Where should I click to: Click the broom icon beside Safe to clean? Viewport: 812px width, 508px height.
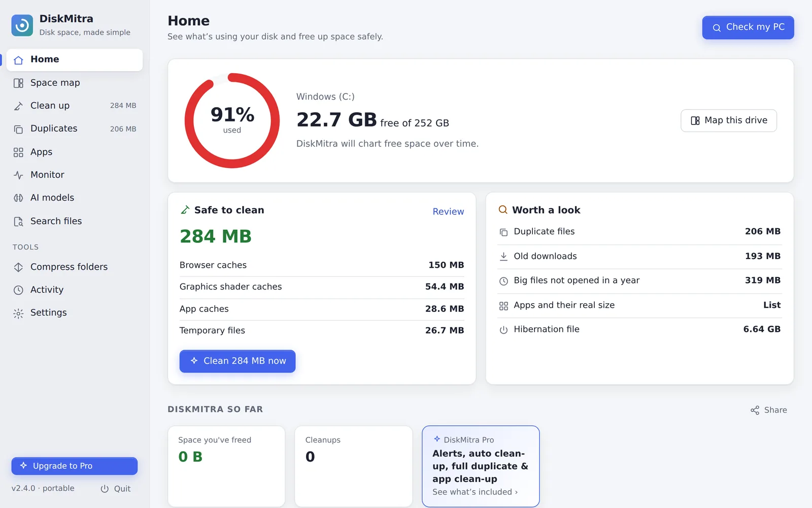point(185,210)
